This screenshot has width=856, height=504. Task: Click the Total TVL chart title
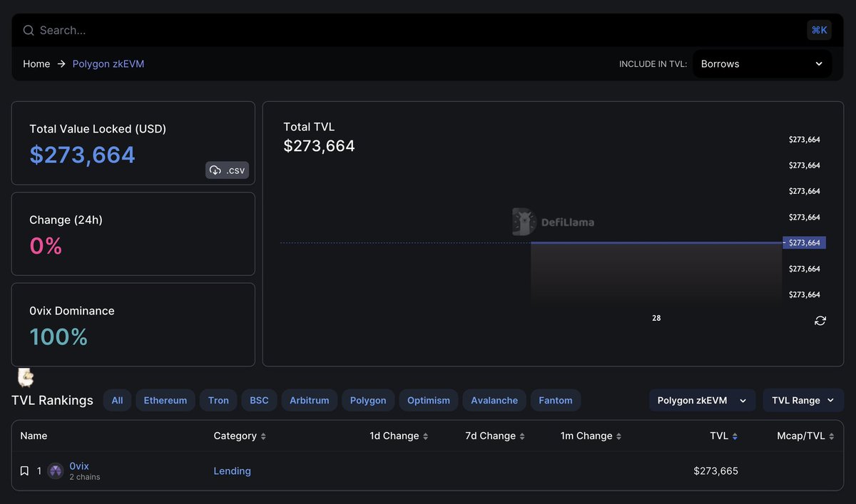309,126
